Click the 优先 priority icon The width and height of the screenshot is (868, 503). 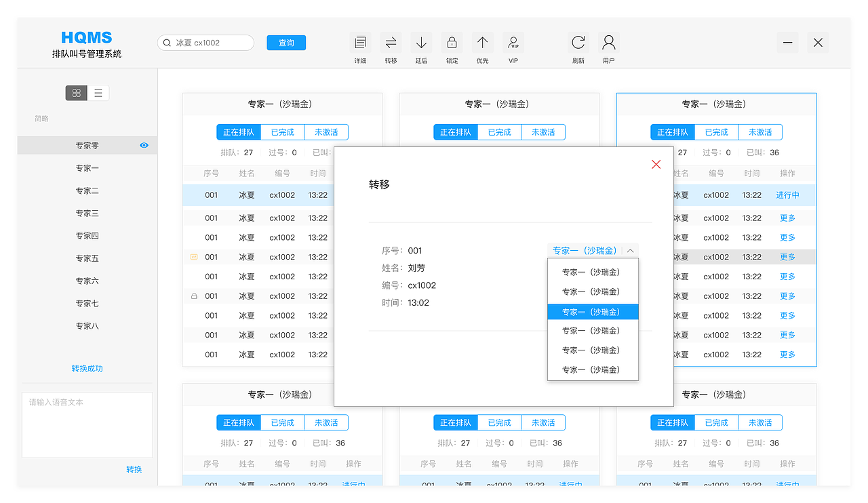tap(482, 42)
